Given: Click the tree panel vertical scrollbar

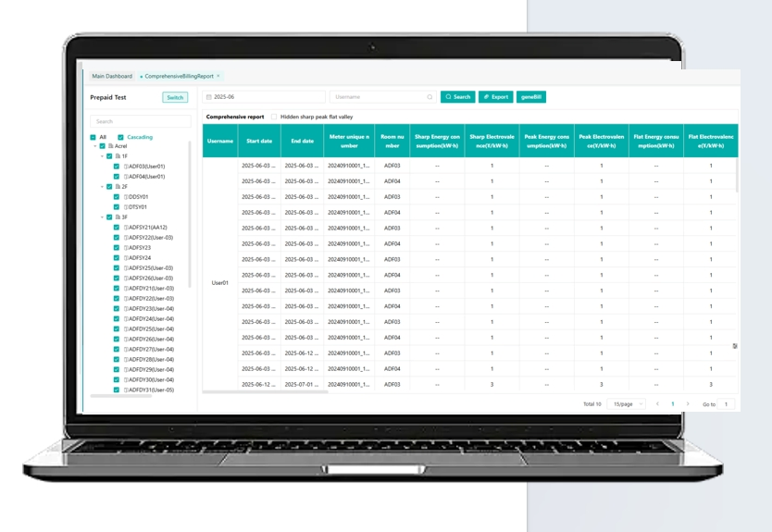Looking at the screenshot, I should pos(190,214).
